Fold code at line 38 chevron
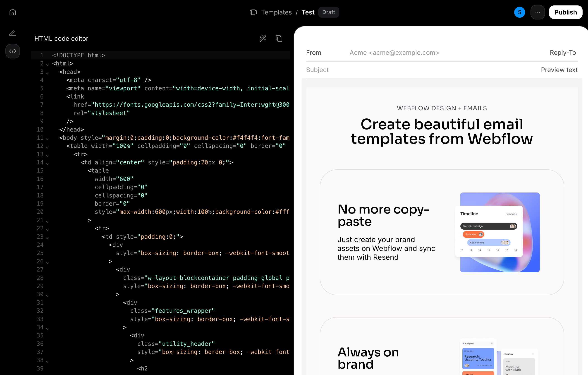 [47, 361]
